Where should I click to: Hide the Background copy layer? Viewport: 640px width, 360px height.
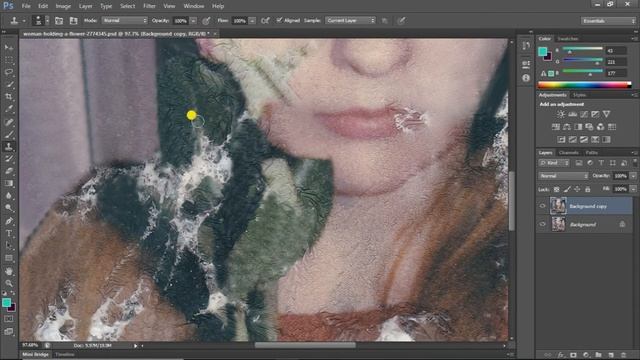pos(542,206)
